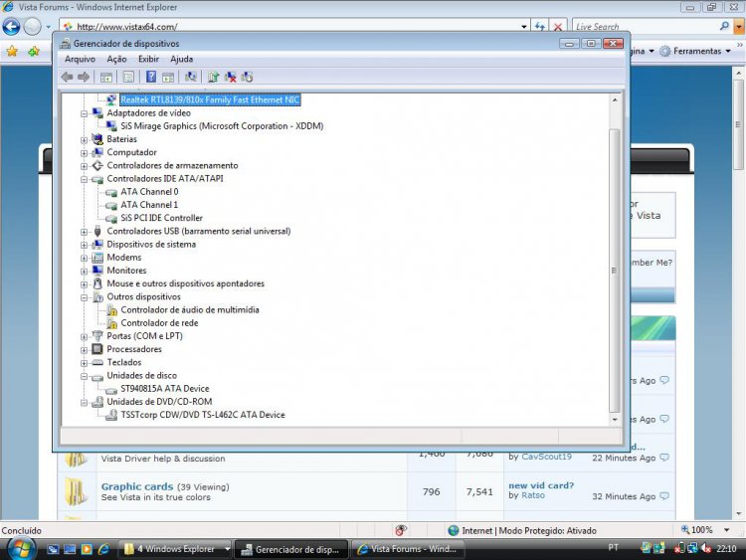Click the action pane toolbar icon next to Help

(x=168, y=77)
